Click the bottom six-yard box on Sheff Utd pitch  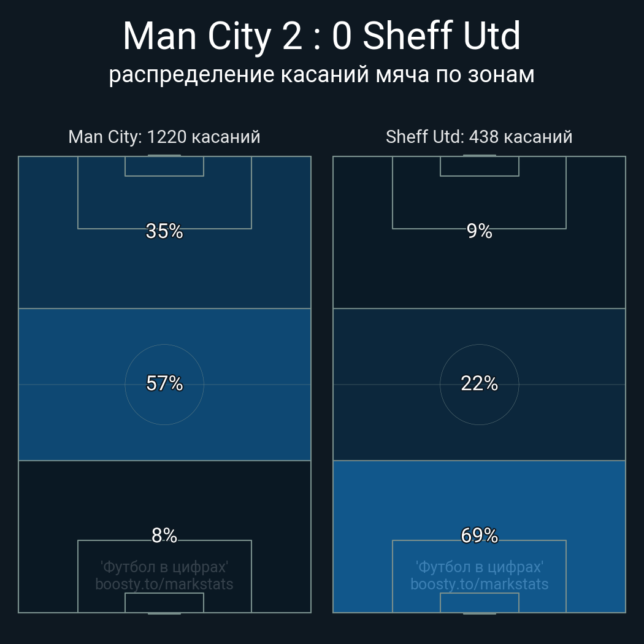point(479,602)
